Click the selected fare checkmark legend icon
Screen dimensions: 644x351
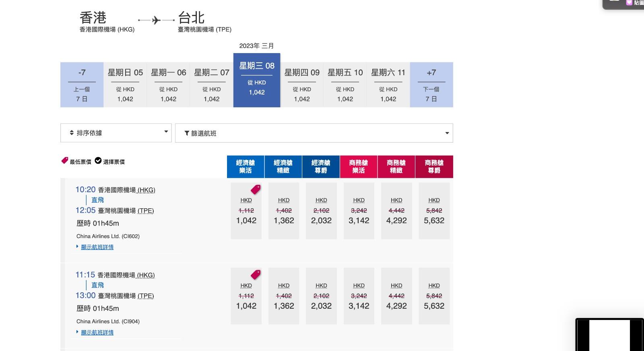[x=98, y=161]
